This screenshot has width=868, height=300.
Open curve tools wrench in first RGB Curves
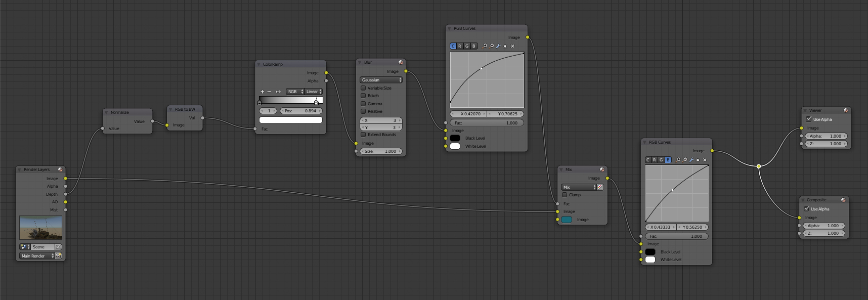point(498,46)
